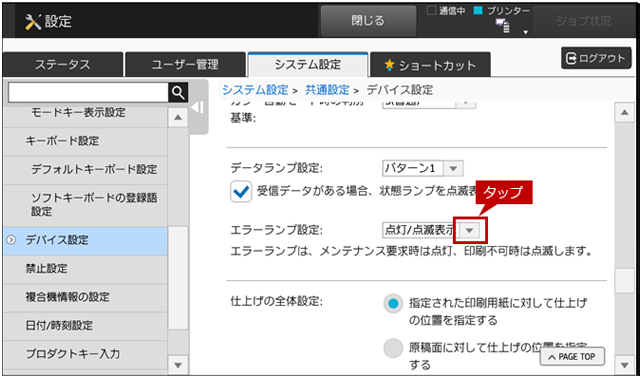Click the デバイス設定 breadcrumb text

[x=400, y=90]
